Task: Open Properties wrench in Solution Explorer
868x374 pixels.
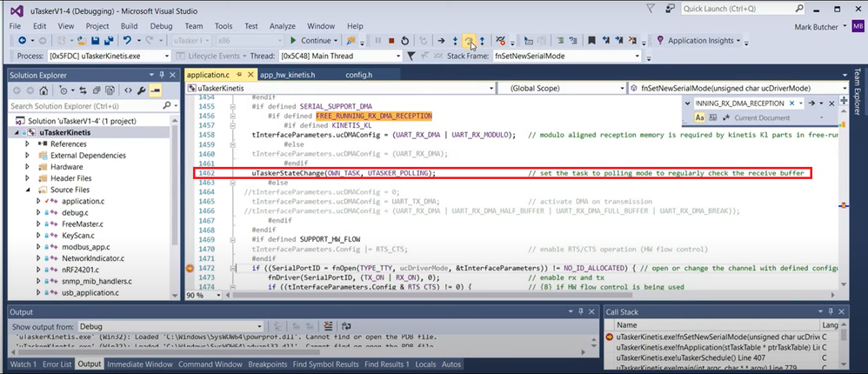Action: [142, 90]
